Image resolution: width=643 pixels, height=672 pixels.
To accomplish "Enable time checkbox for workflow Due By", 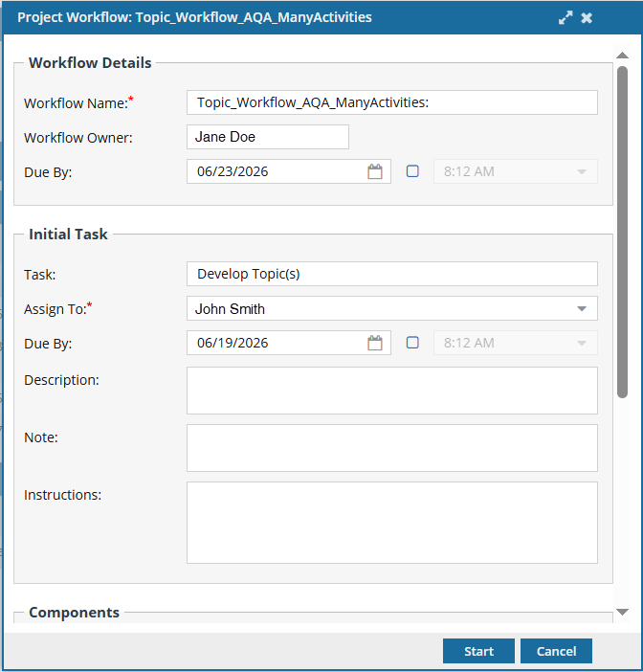I will click(412, 171).
